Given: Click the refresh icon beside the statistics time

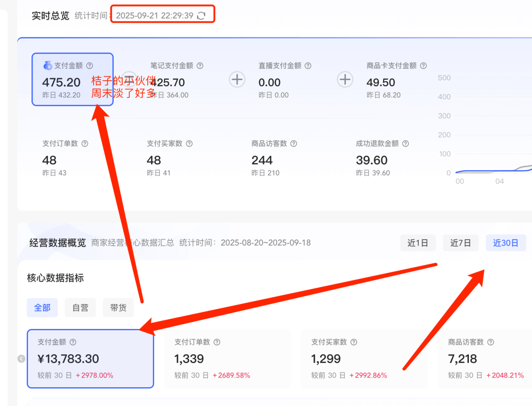Looking at the screenshot, I should (201, 16).
